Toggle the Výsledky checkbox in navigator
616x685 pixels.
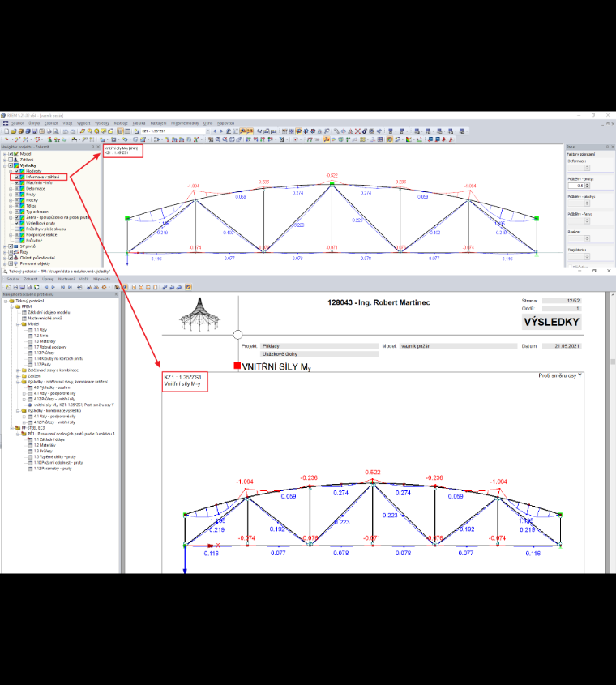tap(11, 165)
